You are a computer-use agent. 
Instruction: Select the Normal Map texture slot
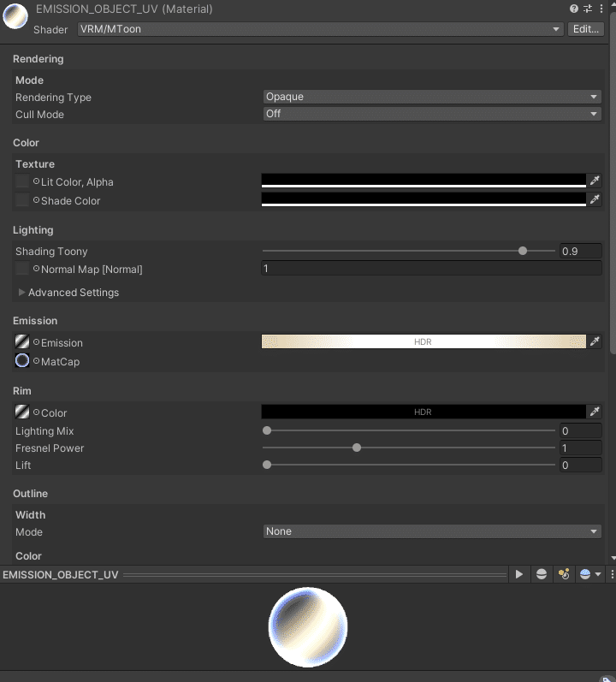click(x=22, y=269)
